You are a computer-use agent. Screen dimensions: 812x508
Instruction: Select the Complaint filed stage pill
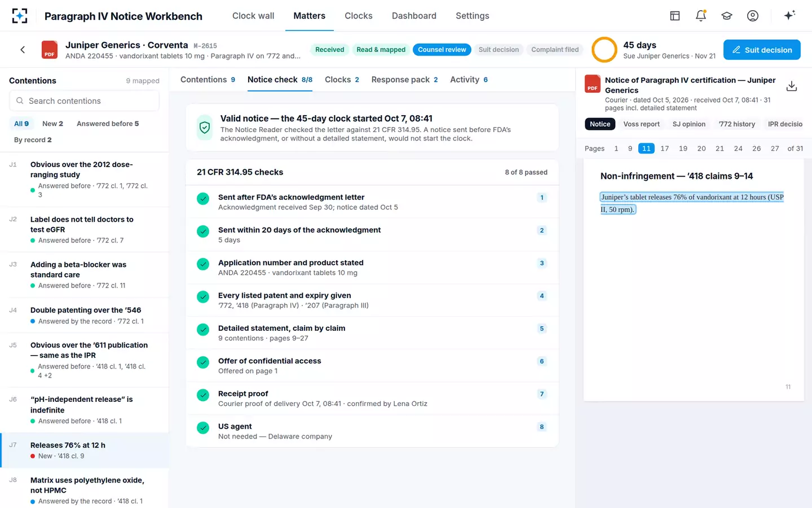[555, 50]
